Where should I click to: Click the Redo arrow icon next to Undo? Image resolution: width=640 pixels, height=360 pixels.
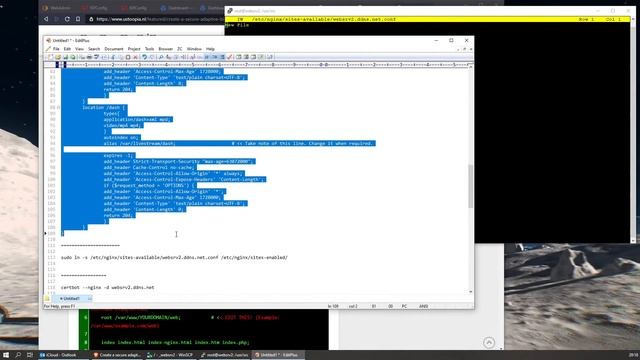pyautogui.click(x=151, y=57)
